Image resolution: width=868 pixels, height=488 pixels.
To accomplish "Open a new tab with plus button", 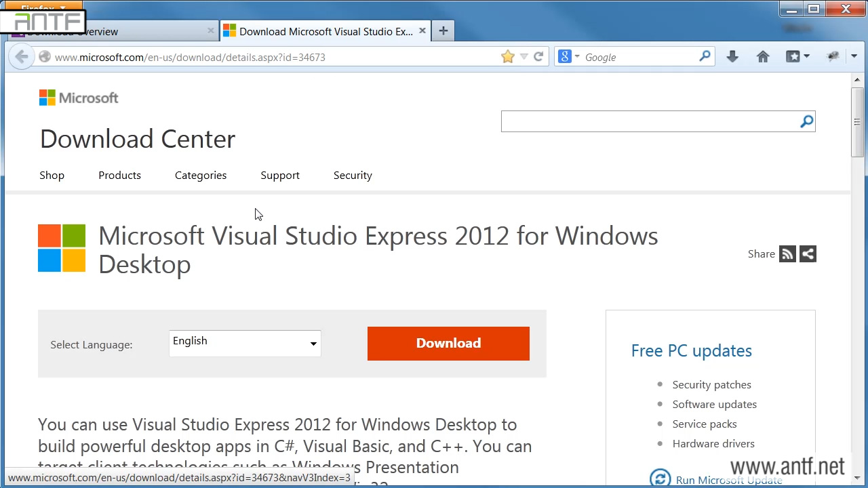I will (x=443, y=31).
